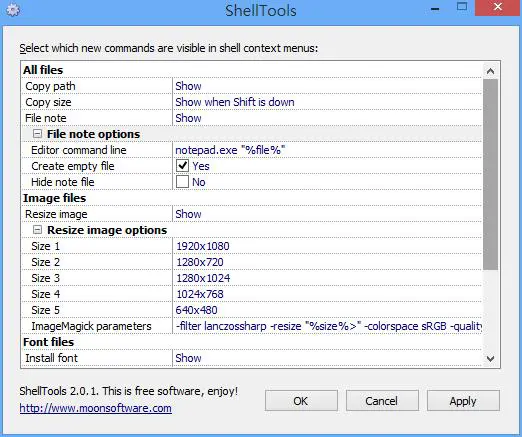Maximize the ShellTools window

pyautogui.click(x=462, y=7)
